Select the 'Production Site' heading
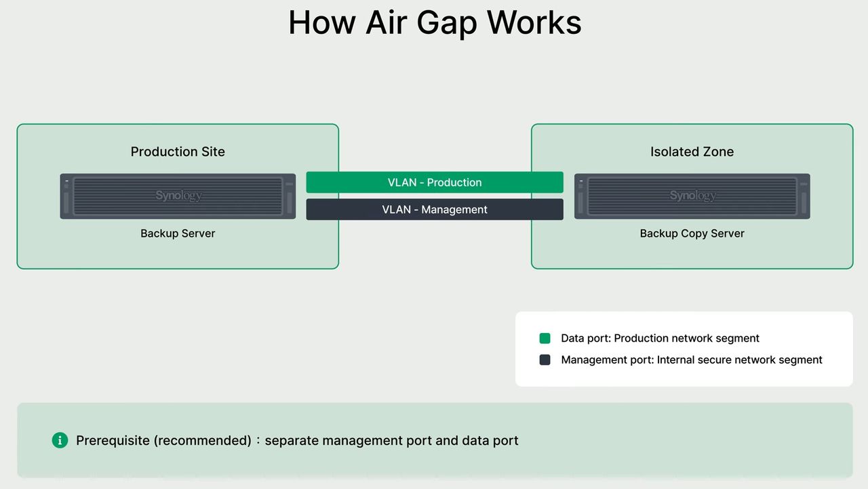Image resolution: width=868 pixels, height=489 pixels. [x=178, y=152]
